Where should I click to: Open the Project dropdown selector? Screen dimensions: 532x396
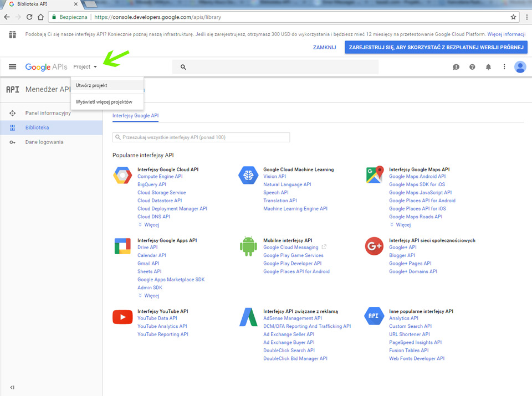85,67
